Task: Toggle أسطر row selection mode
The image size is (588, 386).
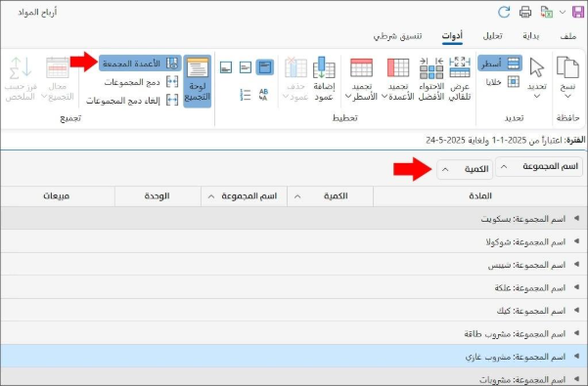Action: pos(500,64)
